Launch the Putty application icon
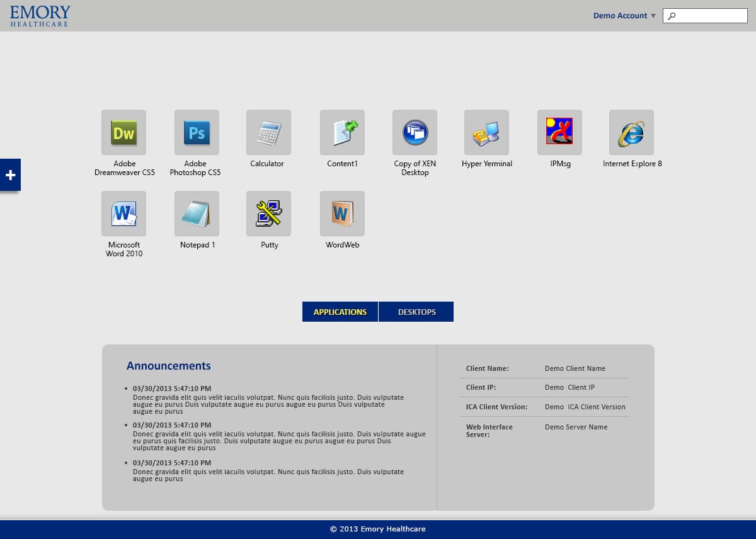The image size is (756, 539). pos(268,213)
